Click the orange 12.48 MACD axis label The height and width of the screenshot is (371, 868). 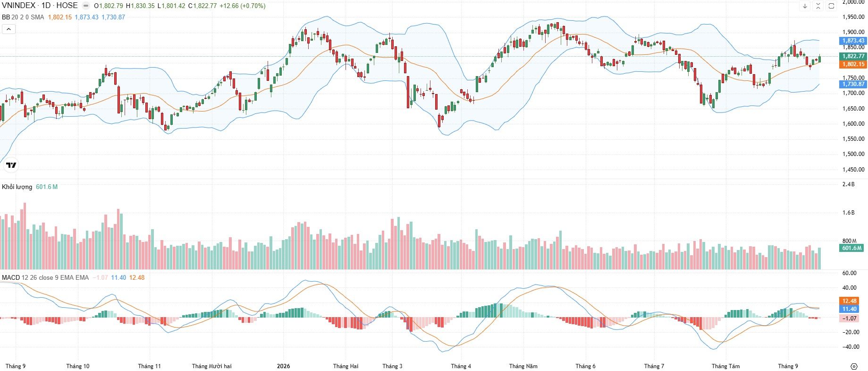[850, 301]
